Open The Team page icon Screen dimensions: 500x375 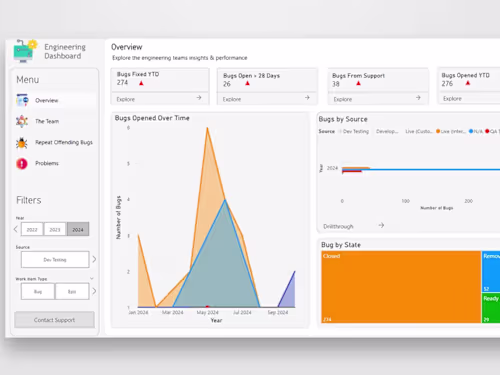click(x=22, y=121)
